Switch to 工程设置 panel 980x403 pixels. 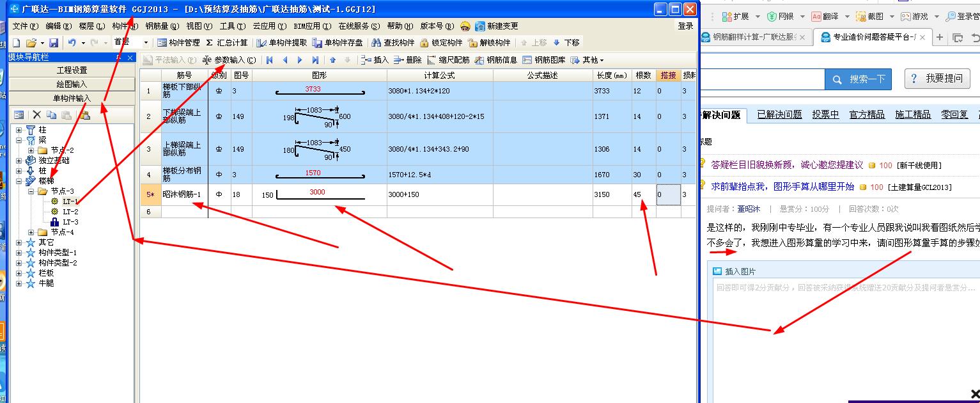[x=72, y=70]
